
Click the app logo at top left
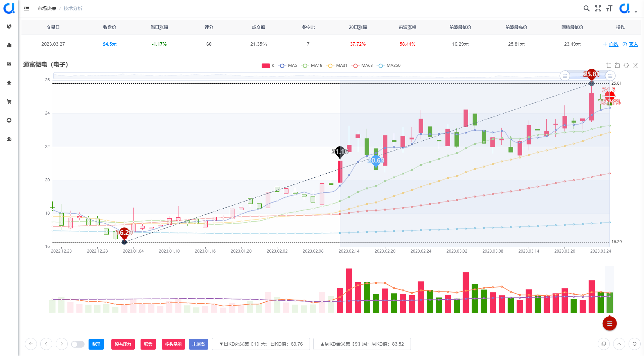9,8
